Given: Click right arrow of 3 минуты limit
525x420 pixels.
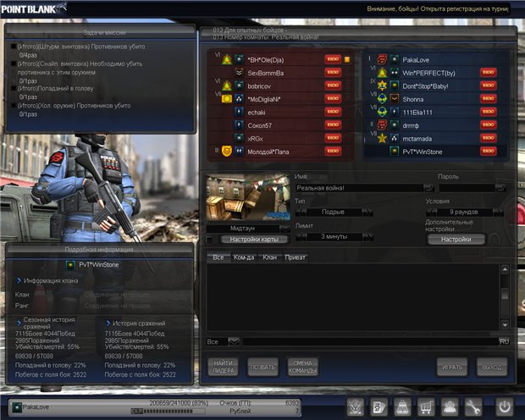Looking at the screenshot, I should pyautogui.click(x=368, y=236).
